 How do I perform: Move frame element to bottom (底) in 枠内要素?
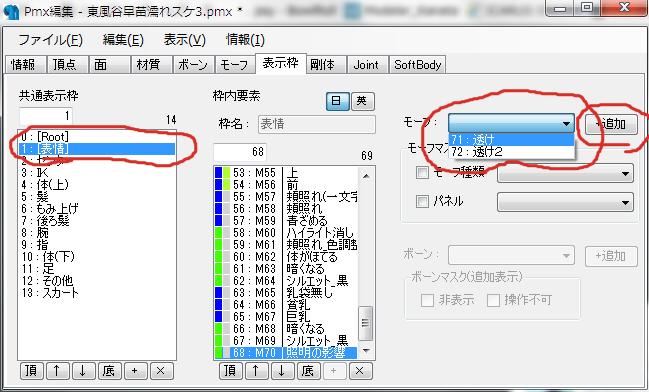(308, 371)
